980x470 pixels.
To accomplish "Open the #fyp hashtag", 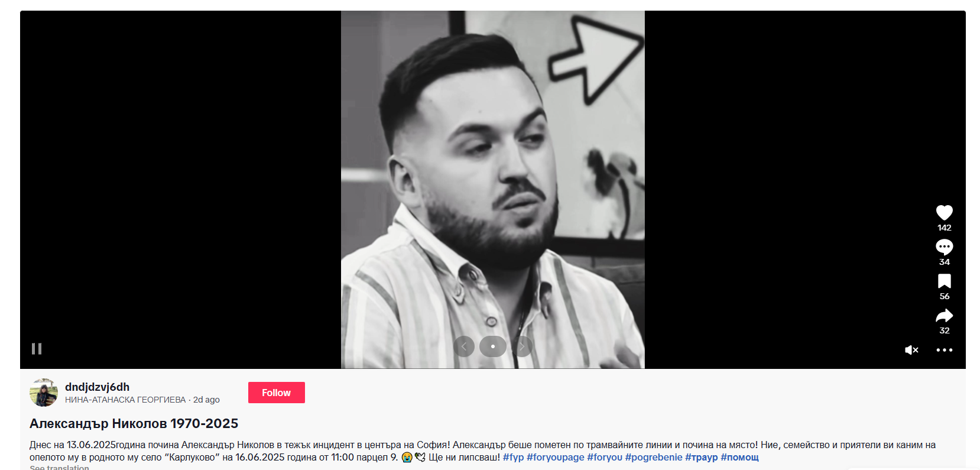I will click(x=513, y=457).
